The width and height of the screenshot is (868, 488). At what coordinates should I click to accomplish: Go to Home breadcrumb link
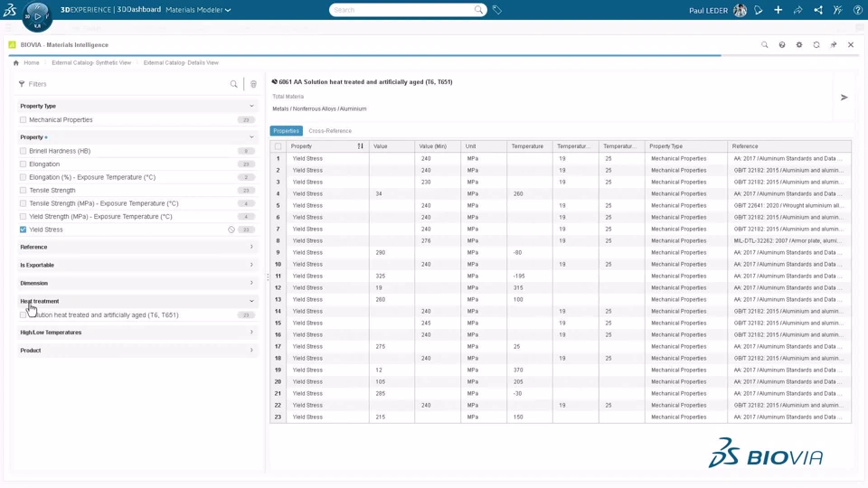[32, 62]
